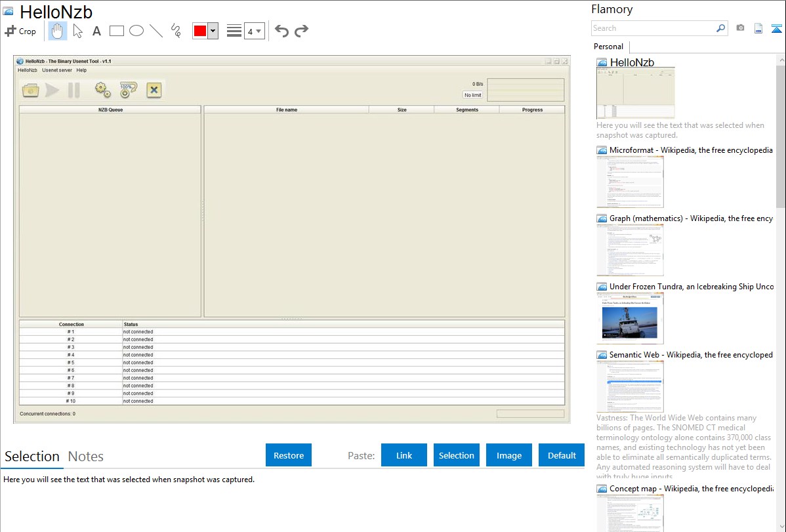Open the line width dropdown showing 4

coord(255,31)
